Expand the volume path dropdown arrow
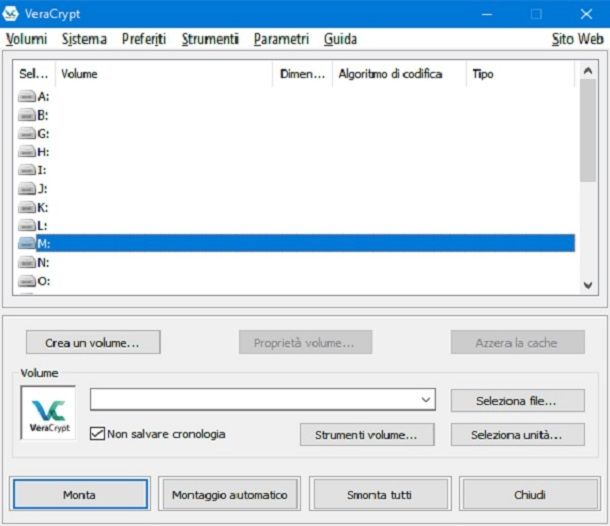The width and height of the screenshot is (610, 526). tap(426, 400)
